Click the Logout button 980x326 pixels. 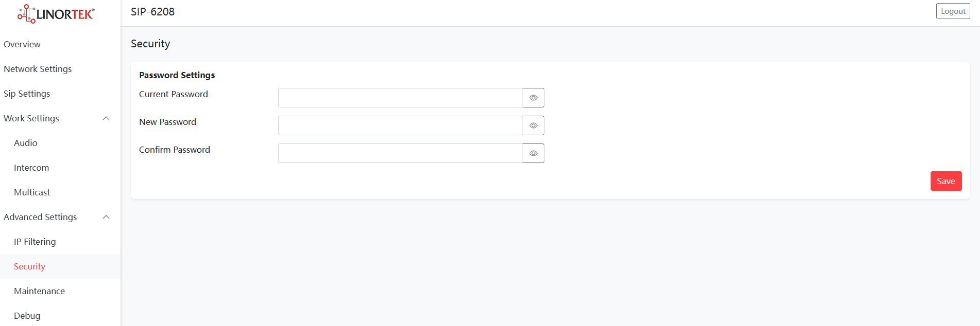point(953,11)
